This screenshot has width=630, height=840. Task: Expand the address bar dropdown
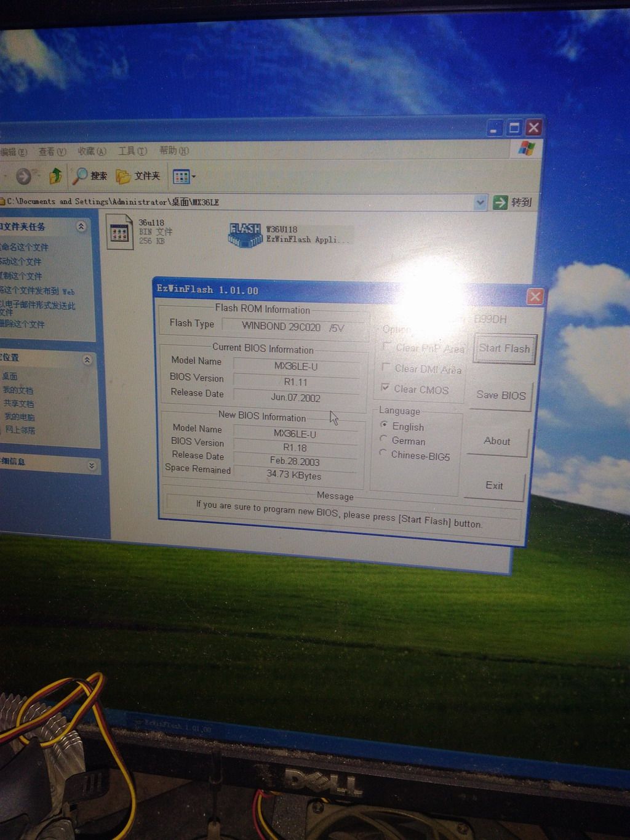(480, 202)
